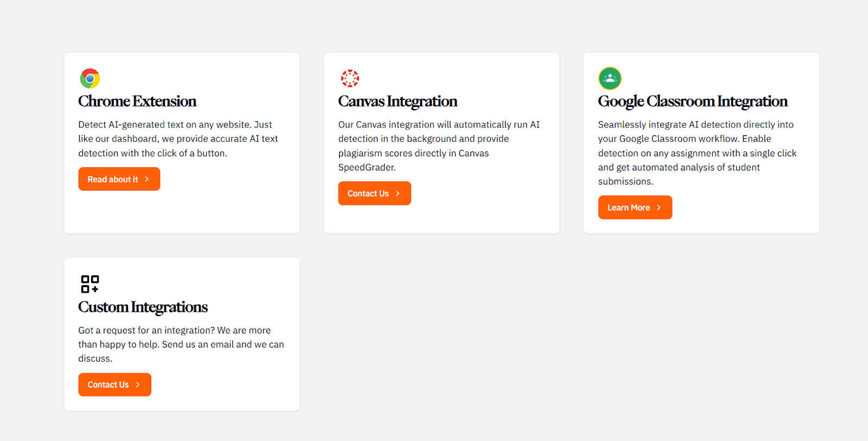
Task: Open Learn More for Google Classroom
Action: click(x=629, y=207)
